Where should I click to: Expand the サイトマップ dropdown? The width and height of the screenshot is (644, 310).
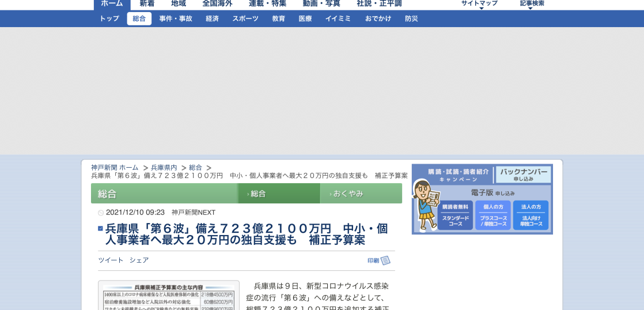pos(479,4)
